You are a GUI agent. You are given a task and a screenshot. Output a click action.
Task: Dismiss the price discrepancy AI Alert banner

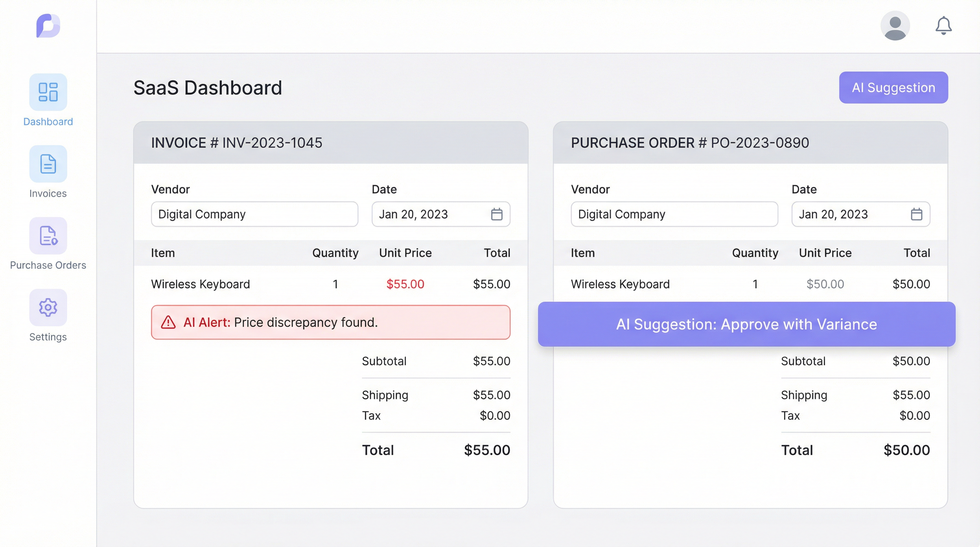(330, 322)
